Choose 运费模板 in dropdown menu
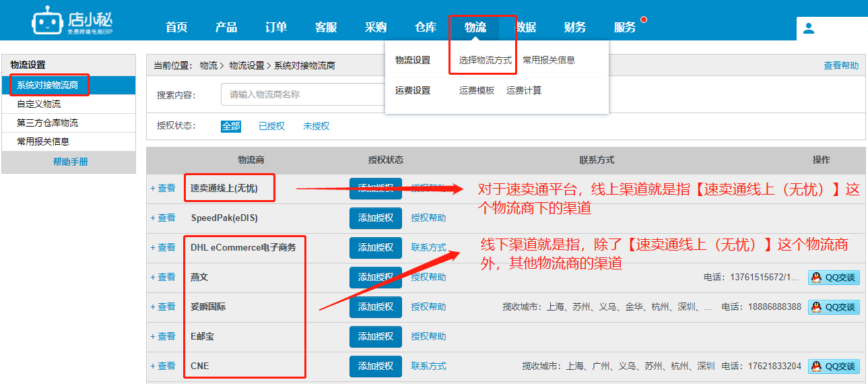The height and width of the screenshot is (384, 868). [477, 90]
